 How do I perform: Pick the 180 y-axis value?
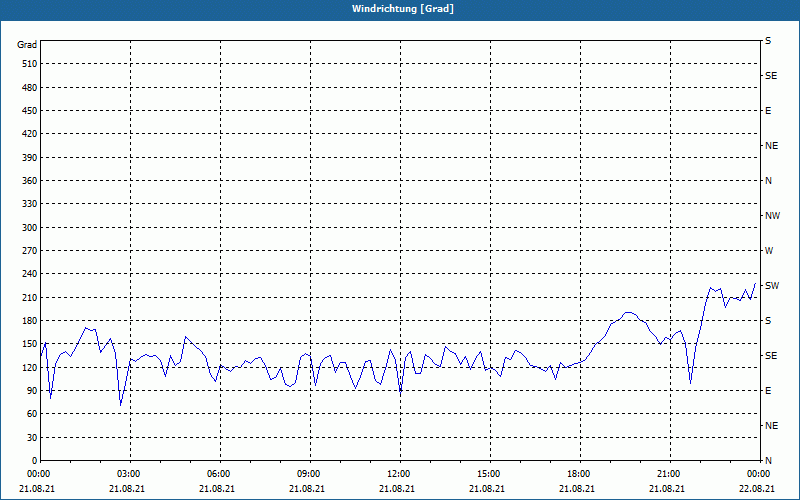tap(30, 321)
